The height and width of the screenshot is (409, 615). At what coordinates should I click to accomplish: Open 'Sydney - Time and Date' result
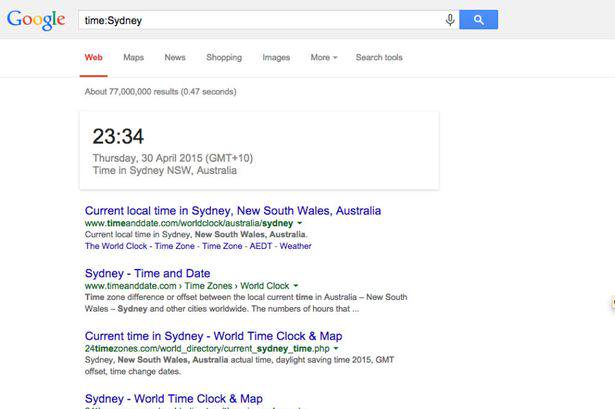147,273
